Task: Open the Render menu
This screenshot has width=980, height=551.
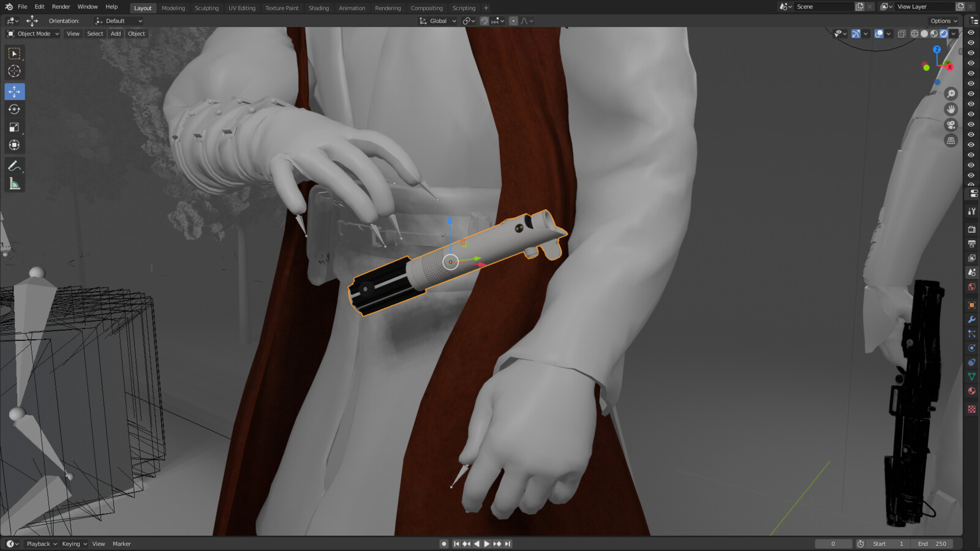Action: 61,7
